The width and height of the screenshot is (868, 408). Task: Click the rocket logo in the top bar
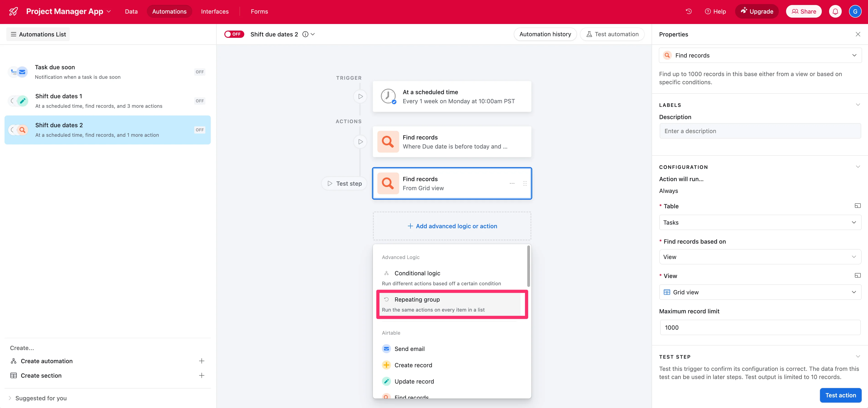click(x=14, y=12)
